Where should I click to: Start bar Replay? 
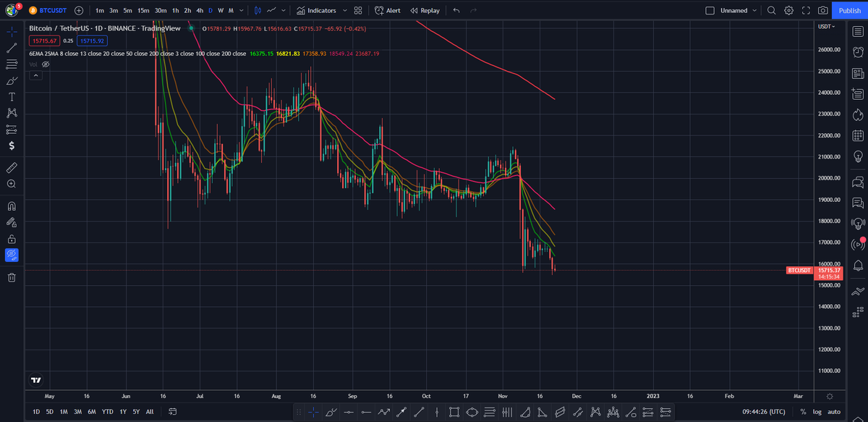pos(425,11)
